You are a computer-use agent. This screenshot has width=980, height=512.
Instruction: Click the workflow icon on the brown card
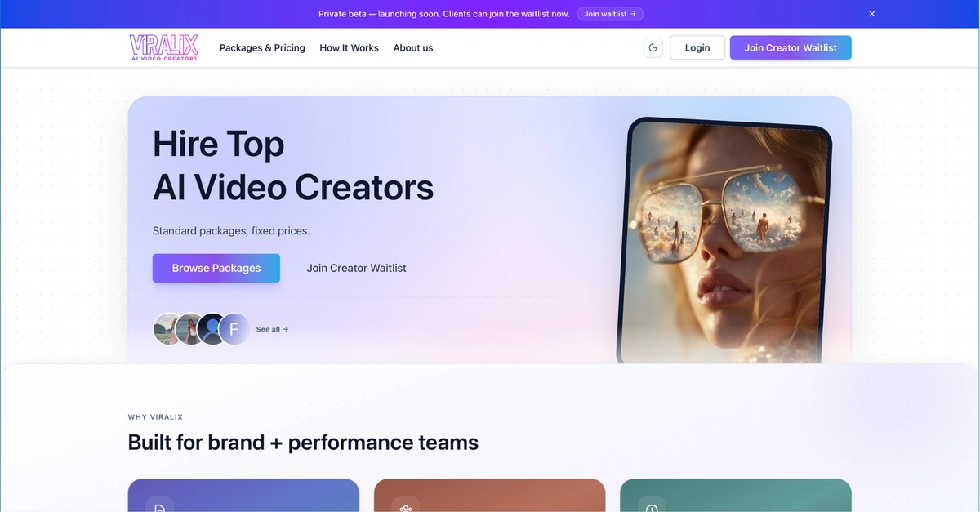[406, 509]
